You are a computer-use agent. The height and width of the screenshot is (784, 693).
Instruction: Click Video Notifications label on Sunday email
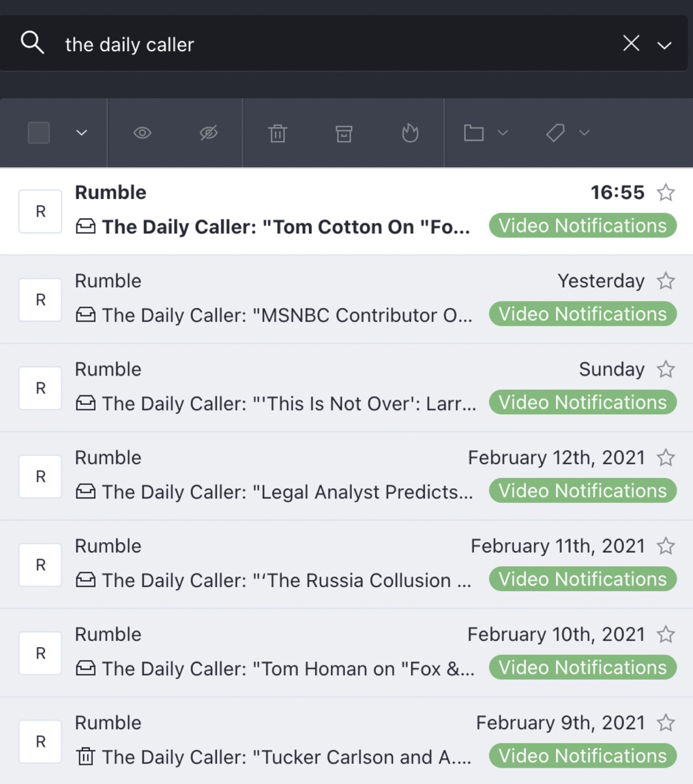[x=583, y=402]
